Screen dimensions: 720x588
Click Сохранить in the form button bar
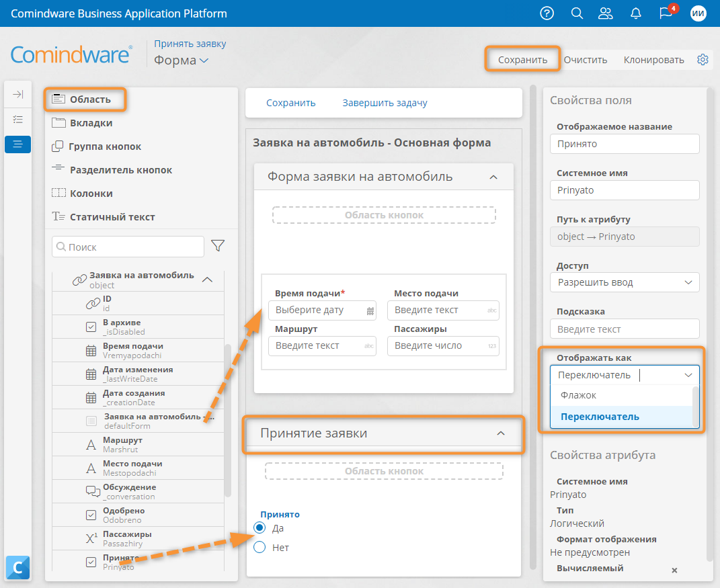point(290,103)
